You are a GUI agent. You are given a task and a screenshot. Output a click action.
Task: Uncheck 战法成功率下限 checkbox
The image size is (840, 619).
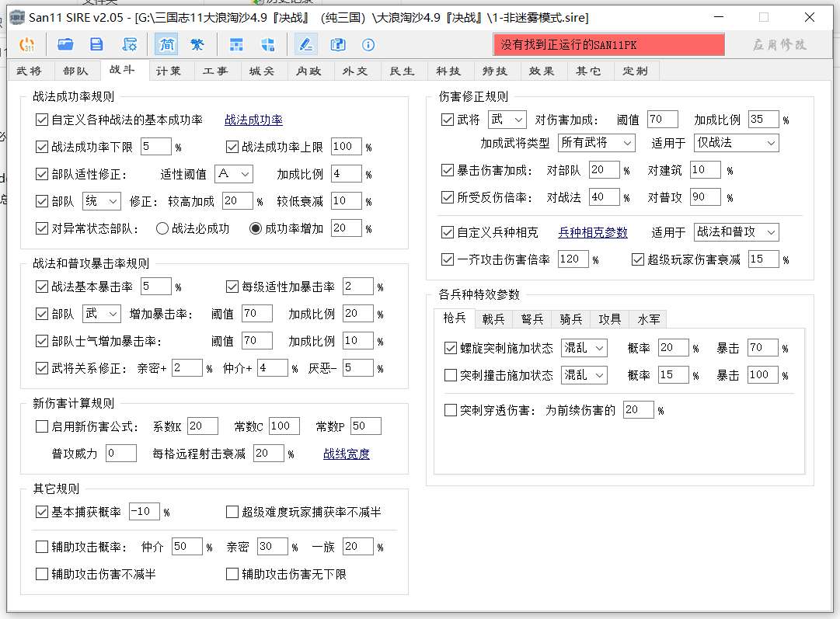click(x=42, y=147)
